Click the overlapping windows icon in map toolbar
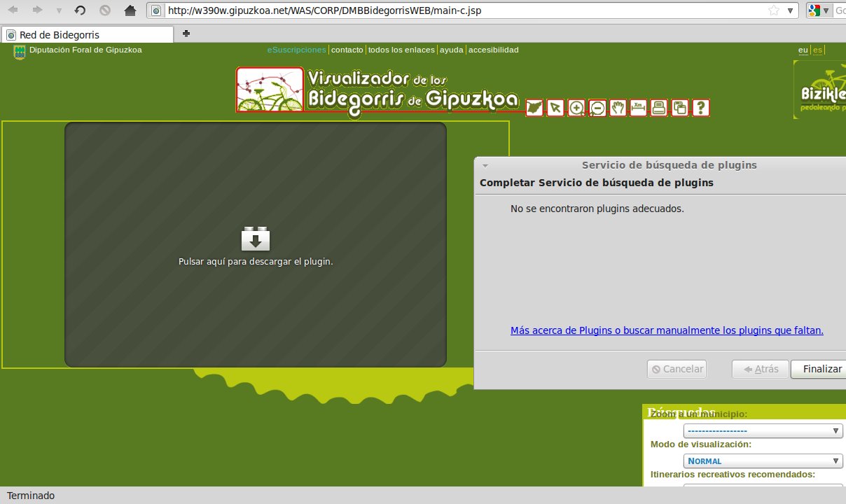 click(x=680, y=108)
